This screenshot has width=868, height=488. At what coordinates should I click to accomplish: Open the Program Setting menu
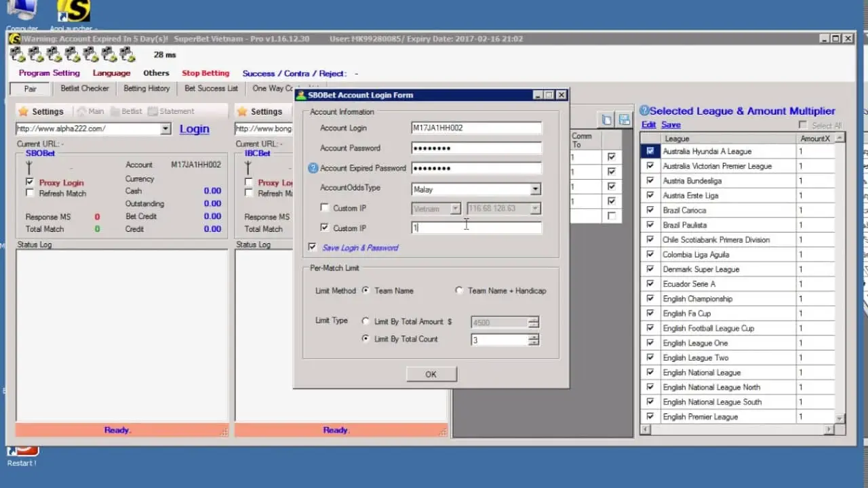pos(49,73)
